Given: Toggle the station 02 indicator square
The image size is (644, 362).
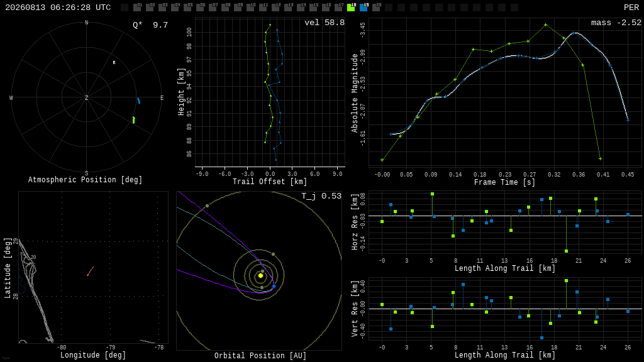Looking at the screenshot, I should tap(150, 8).
